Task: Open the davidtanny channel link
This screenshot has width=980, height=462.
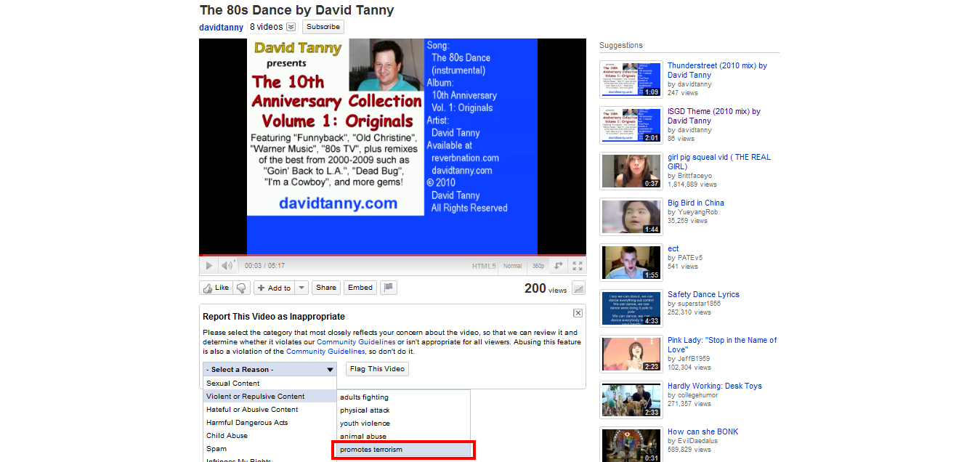Action: (222, 27)
